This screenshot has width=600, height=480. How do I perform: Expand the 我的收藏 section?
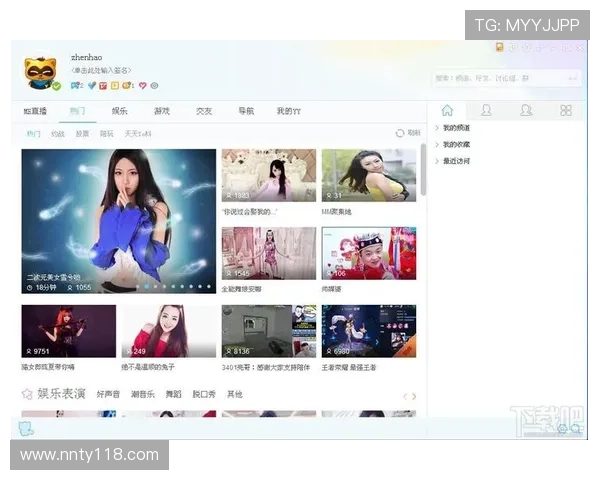pos(453,144)
